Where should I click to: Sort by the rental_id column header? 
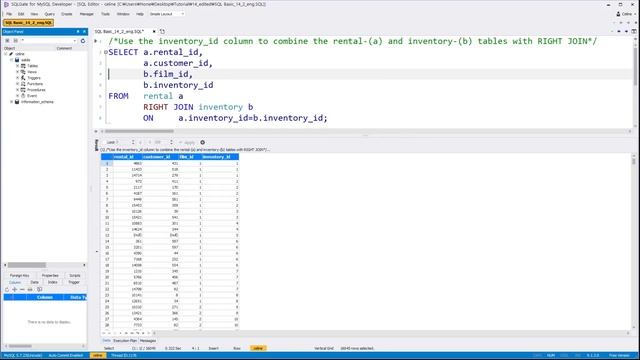point(127,157)
